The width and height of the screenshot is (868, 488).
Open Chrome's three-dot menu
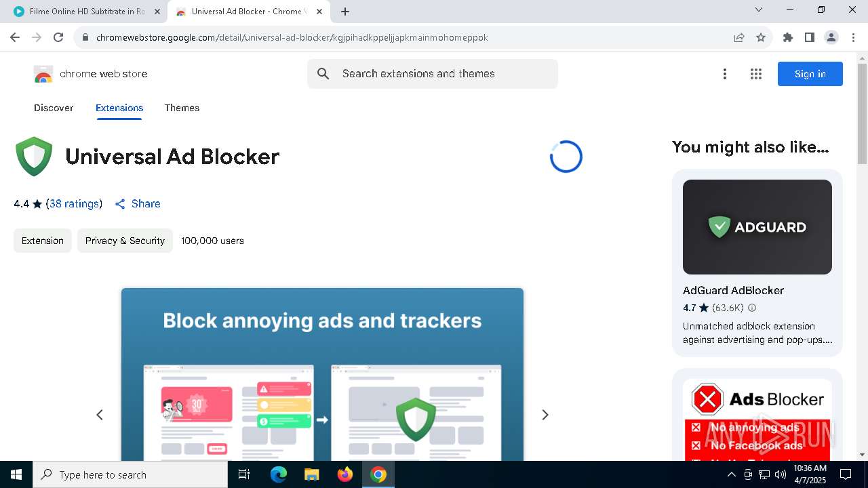[x=852, y=37]
